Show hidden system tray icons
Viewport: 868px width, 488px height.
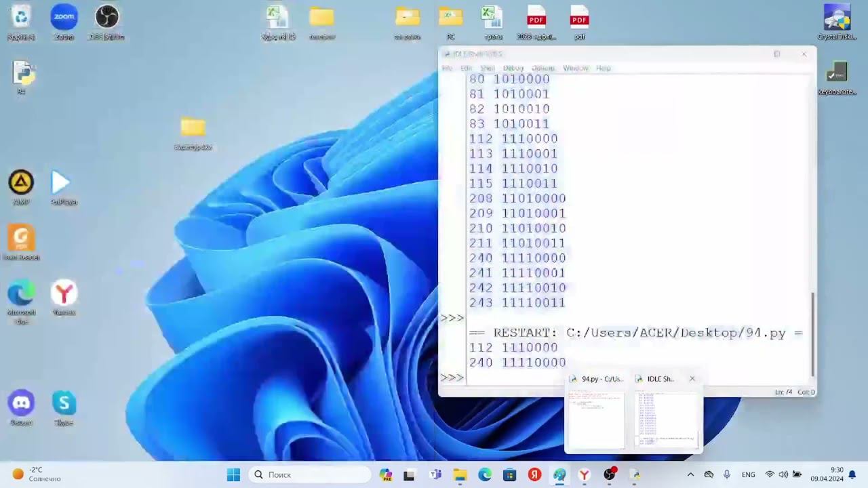(690, 474)
